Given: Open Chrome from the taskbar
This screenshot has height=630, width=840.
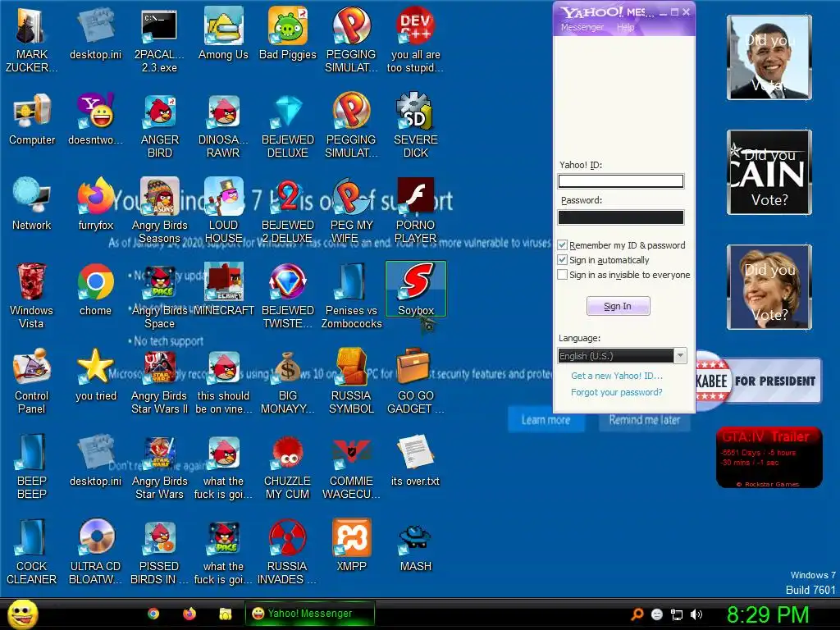Looking at the screenshot, I should coord(153,614).
